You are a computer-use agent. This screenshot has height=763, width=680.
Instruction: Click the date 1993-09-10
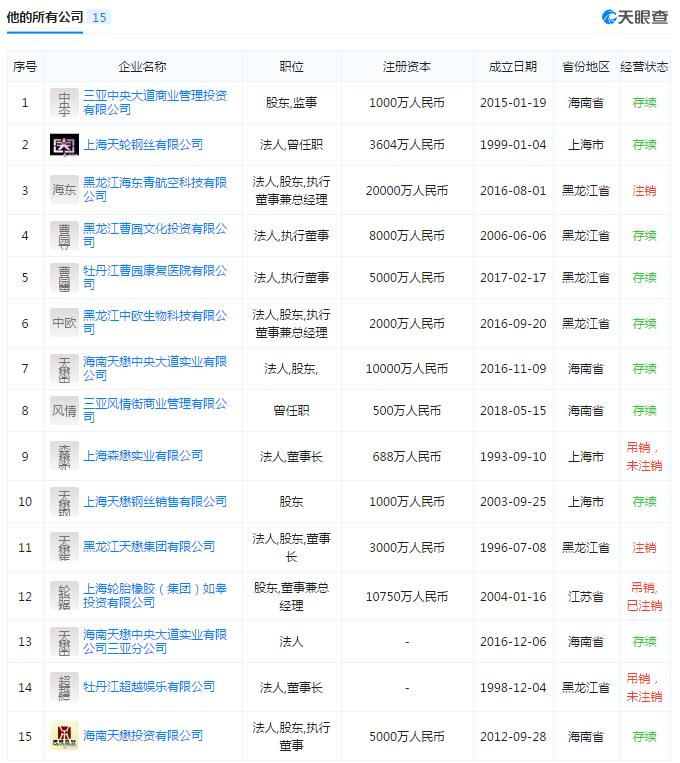(513, 456)
